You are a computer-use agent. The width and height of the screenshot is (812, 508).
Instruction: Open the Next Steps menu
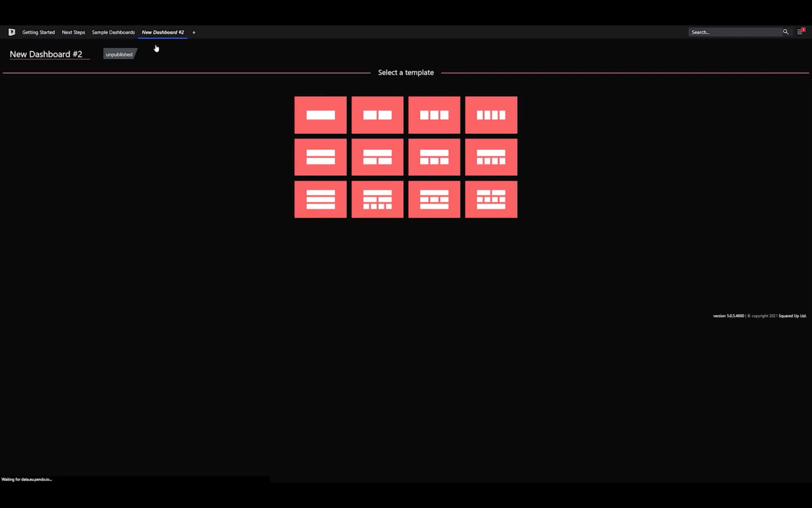pyautogui.click(x=74, y=32)
